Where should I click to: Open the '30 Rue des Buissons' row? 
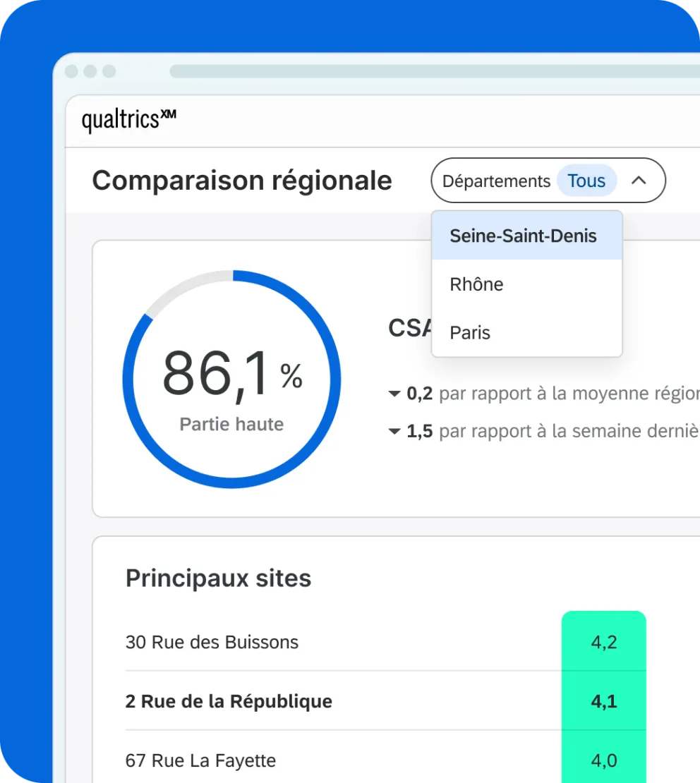[x=385, y=642]
